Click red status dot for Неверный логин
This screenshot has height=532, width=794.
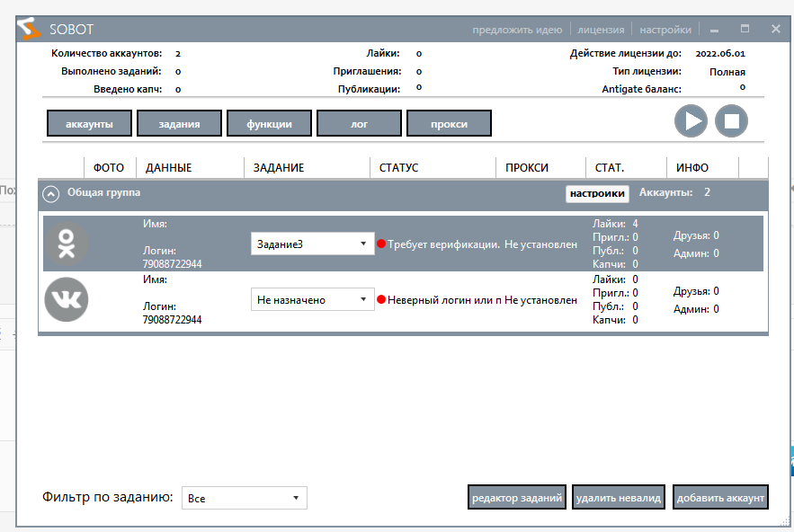381,300
